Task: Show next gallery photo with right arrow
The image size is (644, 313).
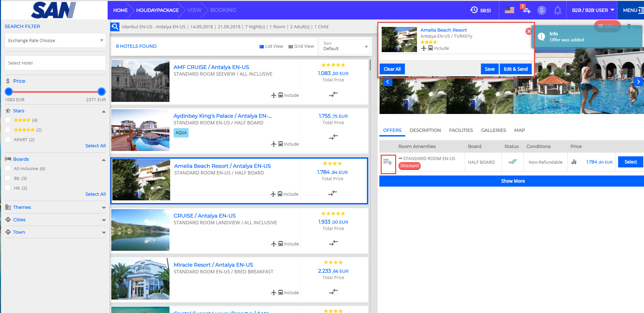Action: coord(638,82)
